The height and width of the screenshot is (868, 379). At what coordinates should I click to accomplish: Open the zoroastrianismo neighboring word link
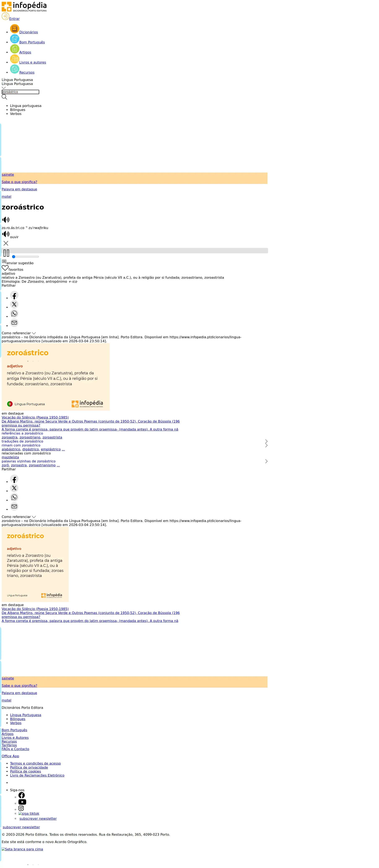pos(42,465)
